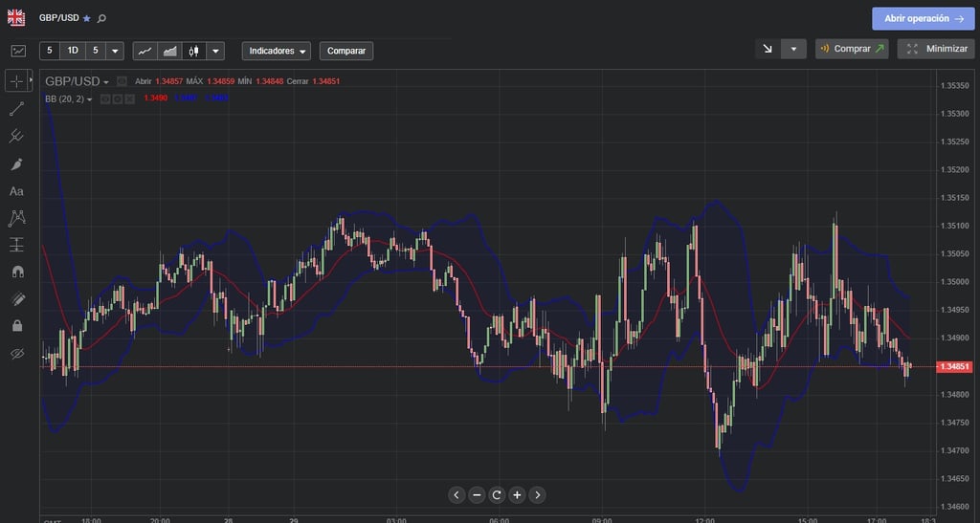The width and height of the screenshot is (980, 523).
Task: Switch to line chart style
Action: [145, 52]
